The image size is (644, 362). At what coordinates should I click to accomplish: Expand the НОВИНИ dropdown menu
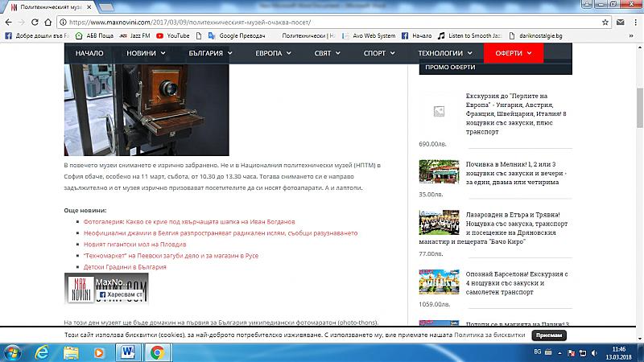(146, 53)
